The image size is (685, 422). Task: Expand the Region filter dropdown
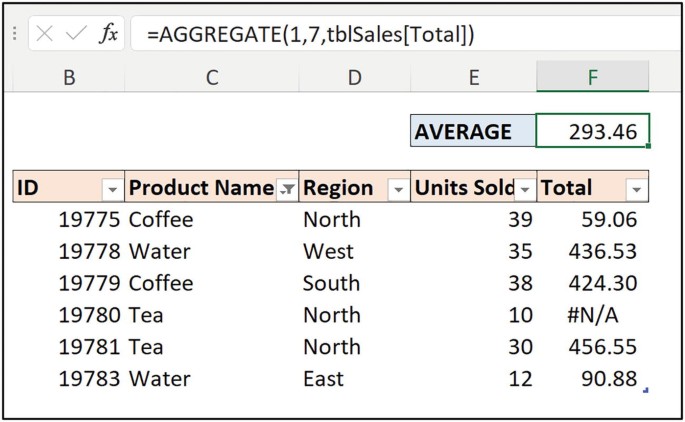click(x=398, y=188)
